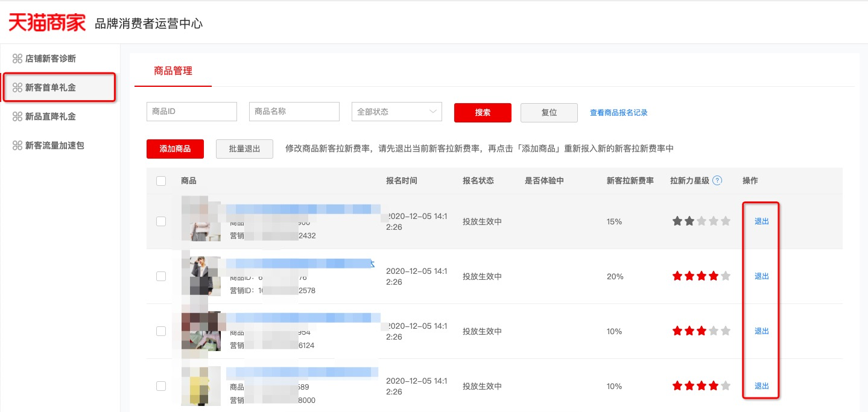This screenshot has height=412, width=868.
Task: Click the 复位 reset button
Action: coord(549,113)
